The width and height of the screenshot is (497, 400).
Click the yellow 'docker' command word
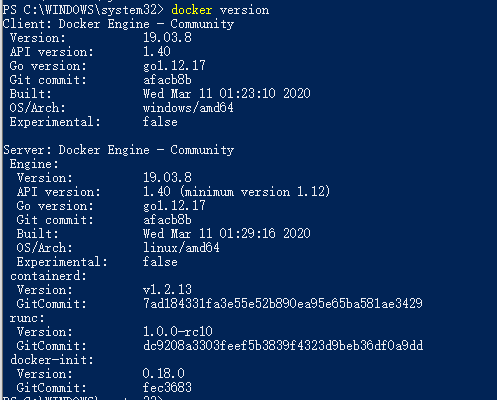pos(192,10)
